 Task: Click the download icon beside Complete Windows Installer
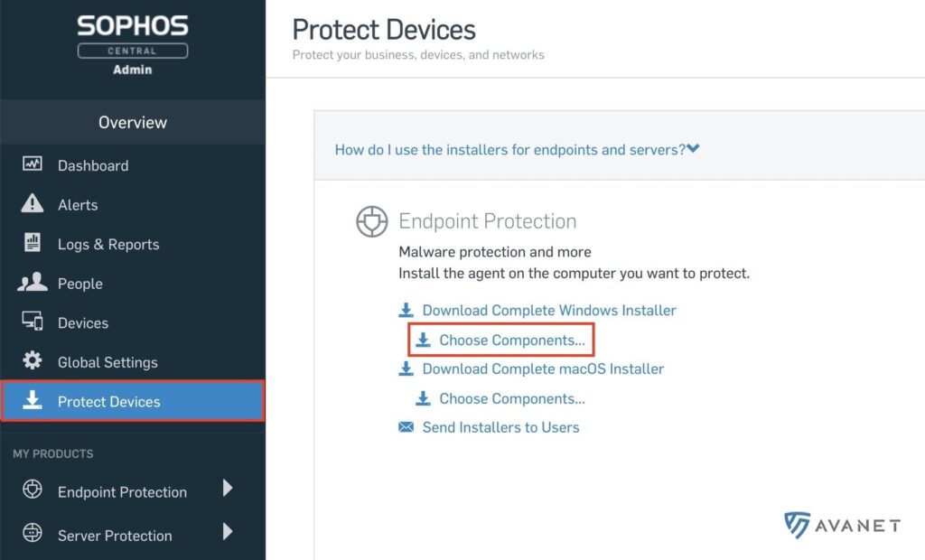click(x=406, y=310)
